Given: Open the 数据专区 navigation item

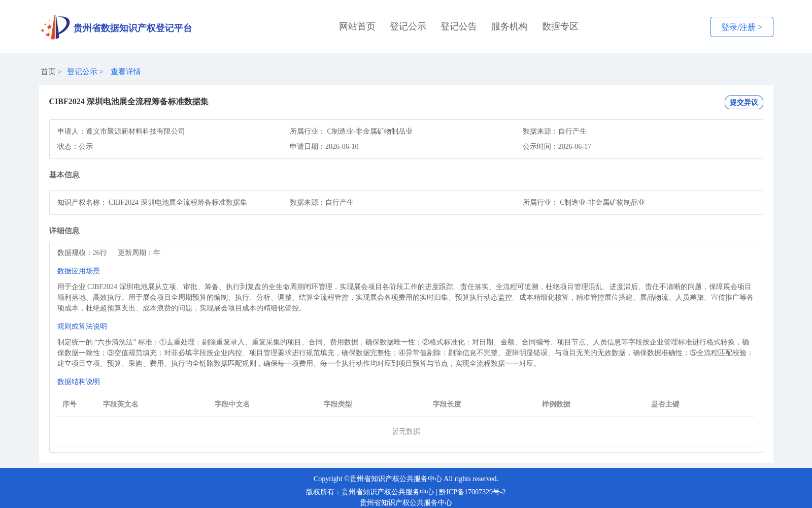Looking at the screenshot, I should (x=560, y=26).
